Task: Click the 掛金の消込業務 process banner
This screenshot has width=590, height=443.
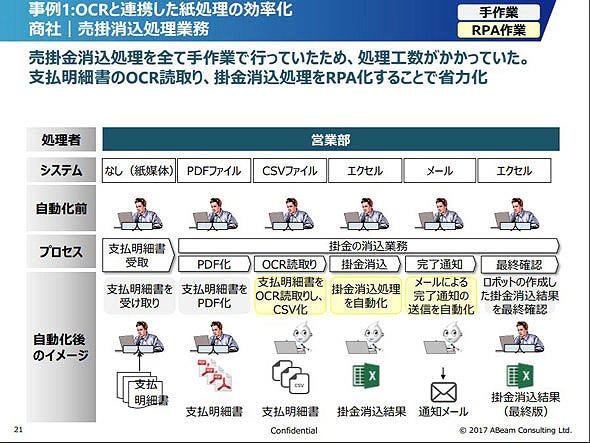Action: tap(368, 246)
